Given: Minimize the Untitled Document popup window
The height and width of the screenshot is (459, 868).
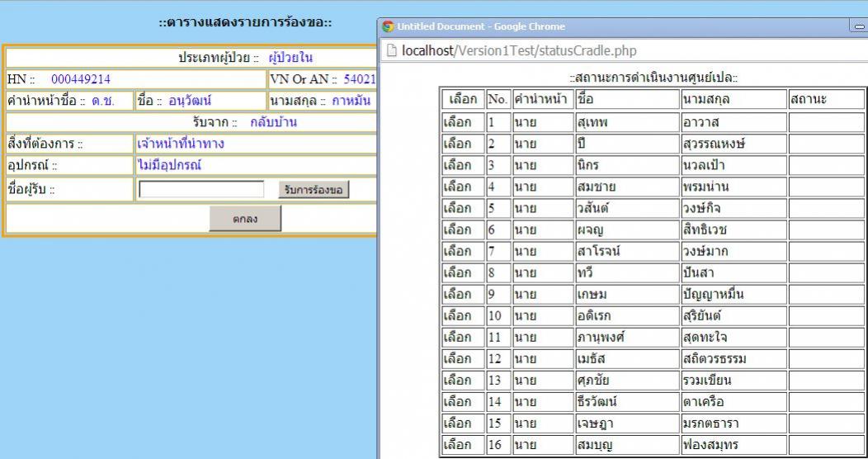Looking at the screenshot, I should pos(861,26).
